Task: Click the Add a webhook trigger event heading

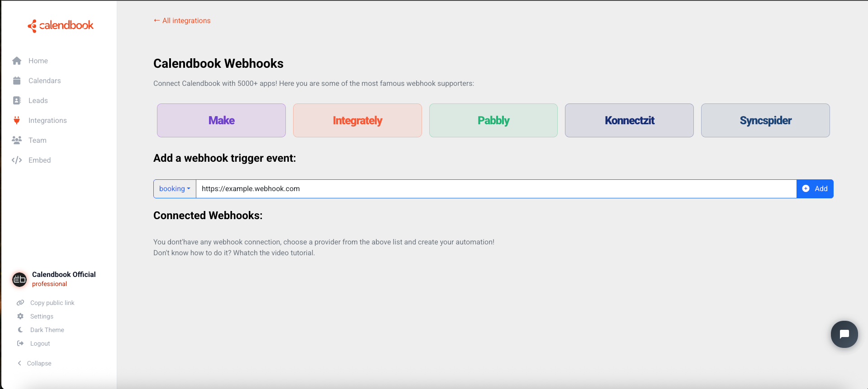Action: 225,158
